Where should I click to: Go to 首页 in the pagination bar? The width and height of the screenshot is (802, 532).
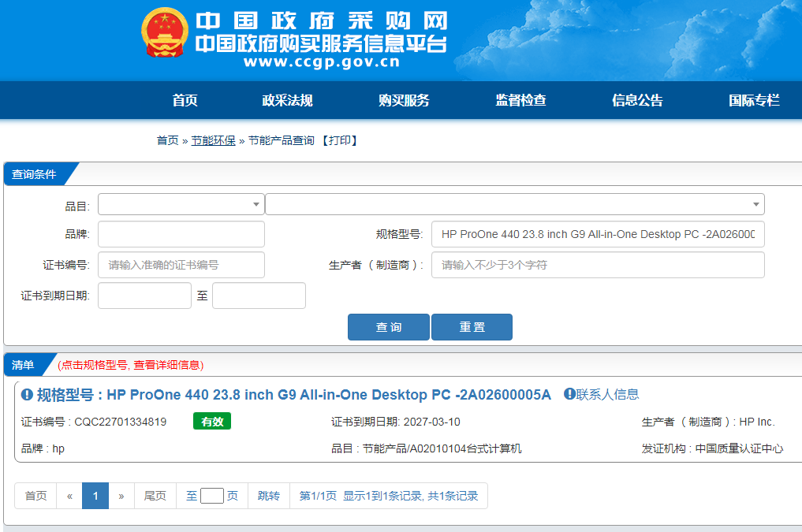(35, 496)
